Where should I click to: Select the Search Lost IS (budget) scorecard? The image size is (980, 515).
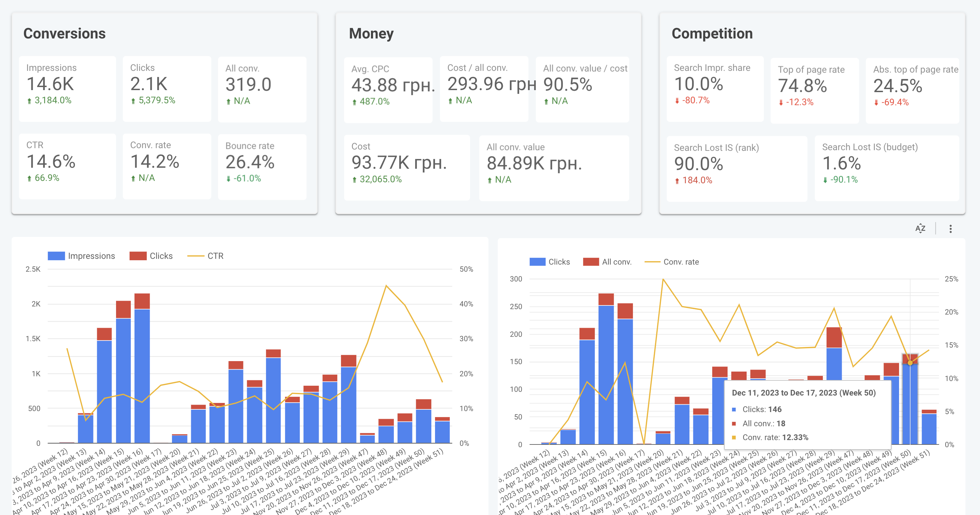887,168
